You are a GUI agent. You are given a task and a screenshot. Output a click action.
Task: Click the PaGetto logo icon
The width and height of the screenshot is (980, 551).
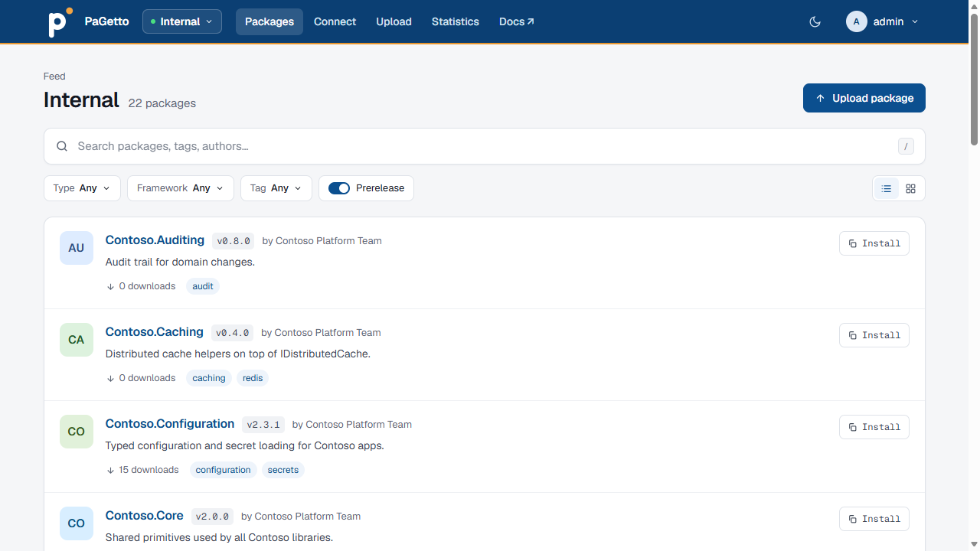(x=60, y=21)
